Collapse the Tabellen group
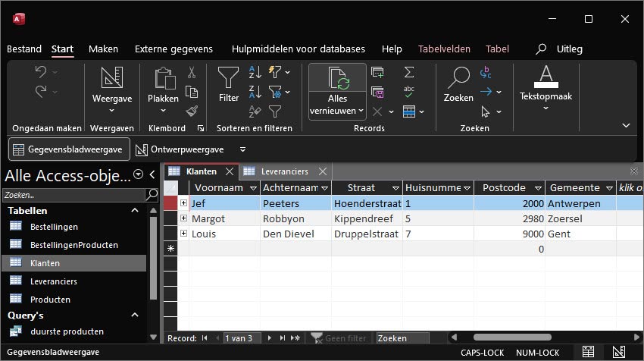Screen dimensions: 644x361 (135, 211)
